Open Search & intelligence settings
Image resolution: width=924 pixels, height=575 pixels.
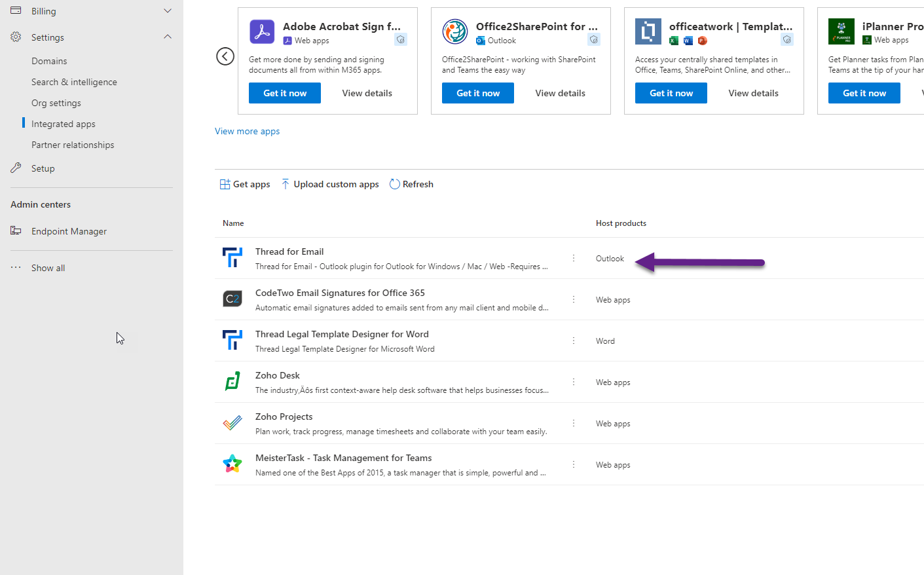tap(74, 82)
